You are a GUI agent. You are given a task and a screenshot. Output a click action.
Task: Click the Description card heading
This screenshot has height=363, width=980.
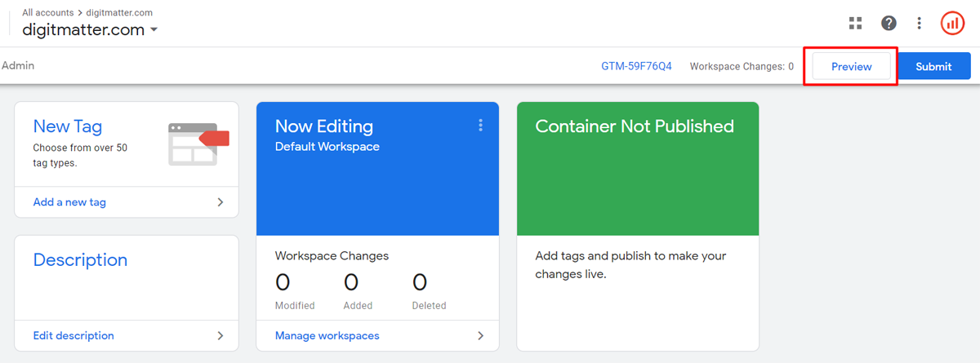80,260
